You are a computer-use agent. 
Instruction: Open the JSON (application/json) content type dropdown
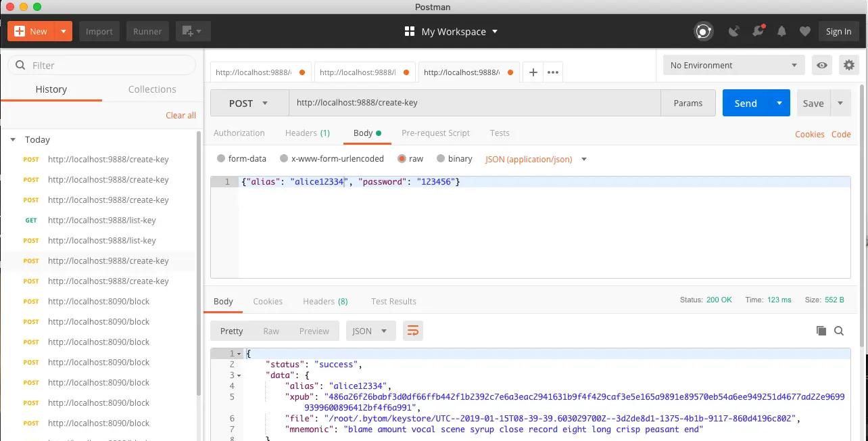(536, 160)
